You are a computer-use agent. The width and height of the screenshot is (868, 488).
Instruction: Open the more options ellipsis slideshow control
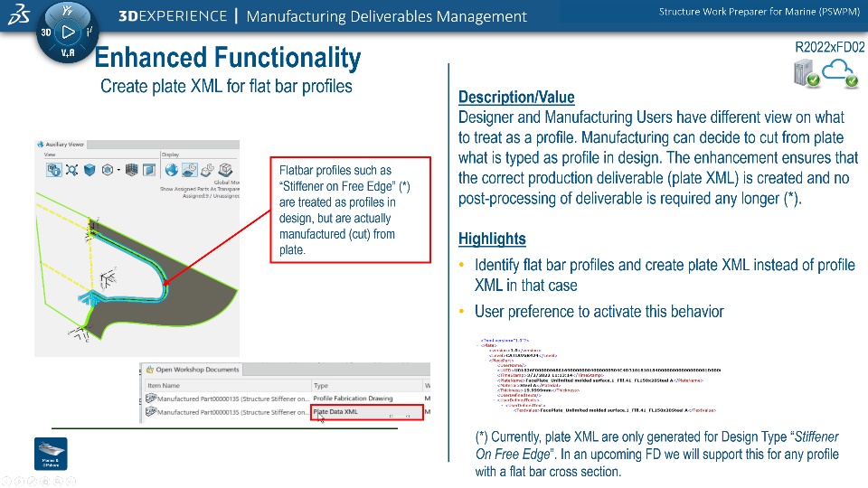point(71,482)
